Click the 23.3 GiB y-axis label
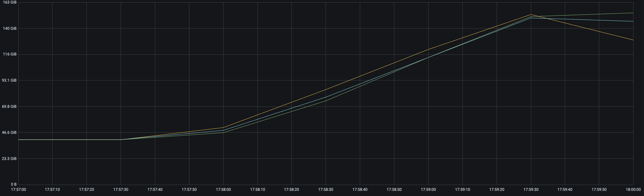This screenshot has width=644, height=196. pyautogui.click(x=9, y=158)
